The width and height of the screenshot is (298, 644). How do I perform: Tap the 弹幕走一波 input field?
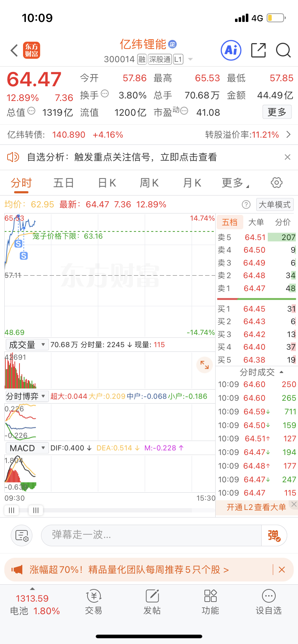tap(152, 535)
